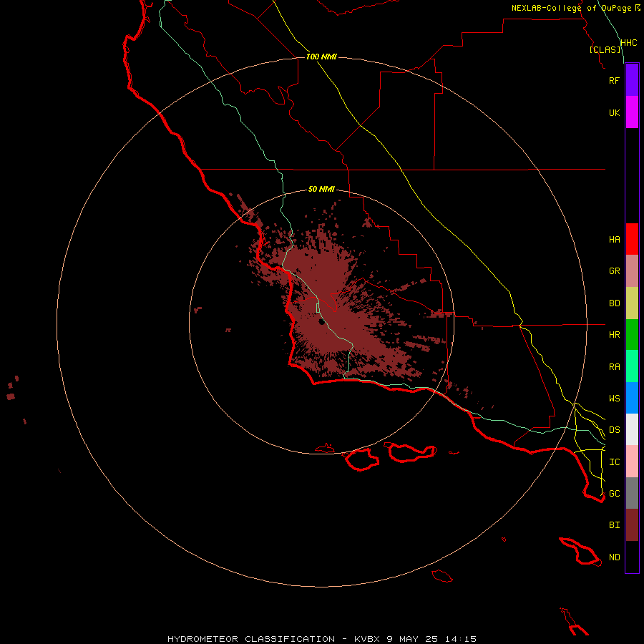
Task: Click the "50 NMI" range ring label
Action: pos(321,189)
